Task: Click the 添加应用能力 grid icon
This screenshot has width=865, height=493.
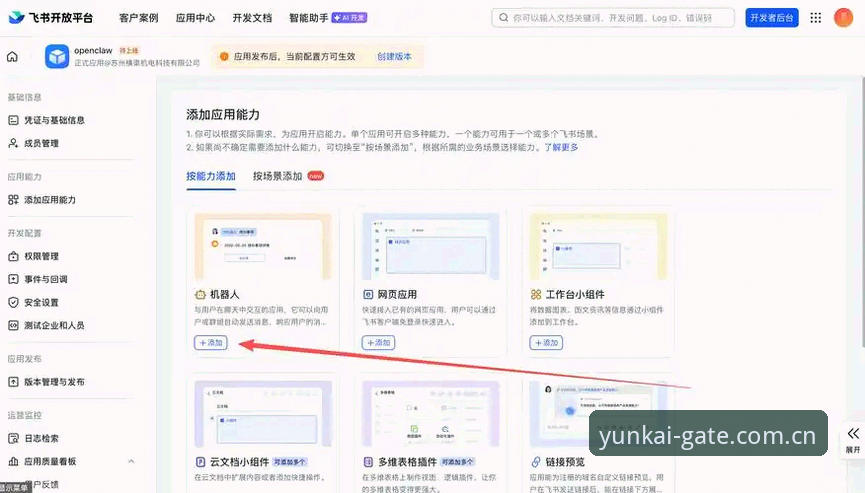Action: [x=13, y=200]
